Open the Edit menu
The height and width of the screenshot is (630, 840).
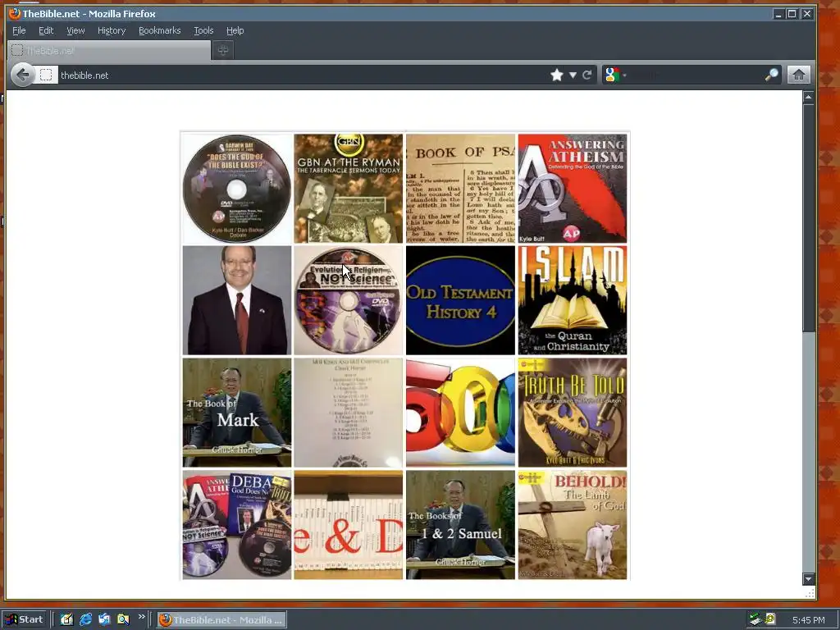click(x=46, y=30)
